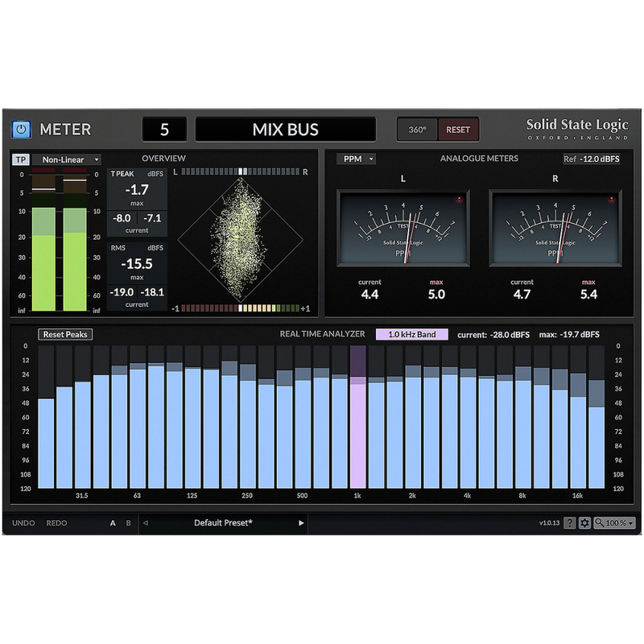Click the left VU meter peak LED
644x644 pixels.
coord(460,199)
